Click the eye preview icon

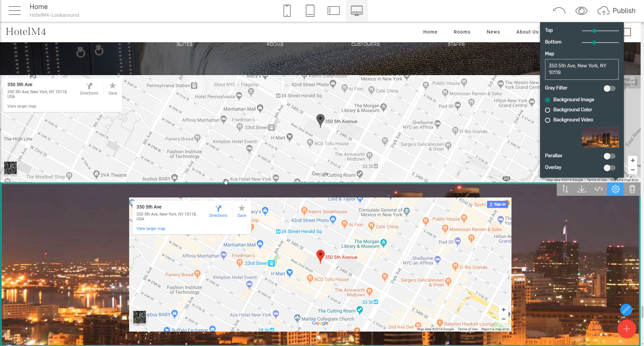[x=581, y=11]
